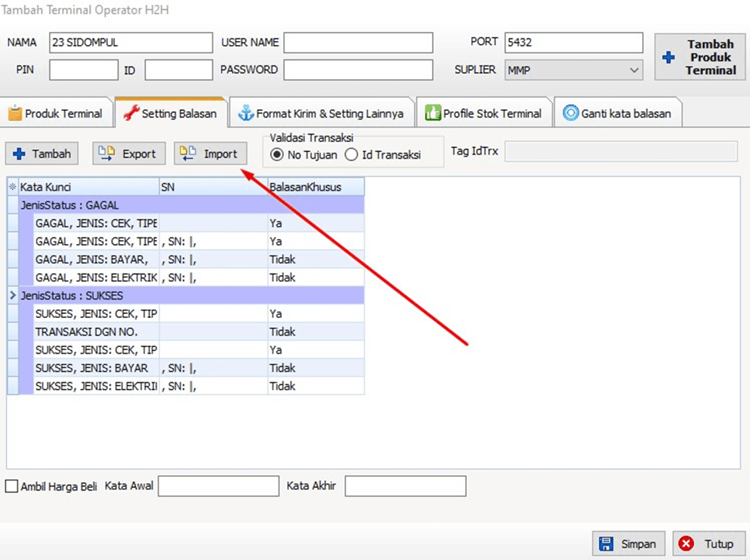Collapse the JenisStatus : GAGAL group row

click(x=13, y=206)
